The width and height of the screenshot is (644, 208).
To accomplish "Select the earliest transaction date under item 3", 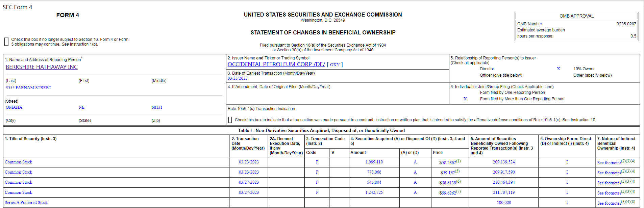I will tap(238, 78).
